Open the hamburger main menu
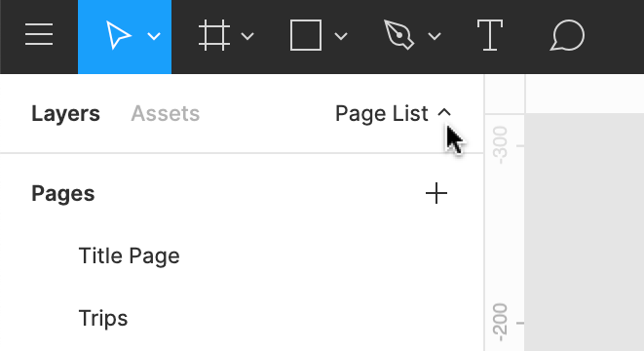Viewport: 644px width, 351px height. pos(39,34)
